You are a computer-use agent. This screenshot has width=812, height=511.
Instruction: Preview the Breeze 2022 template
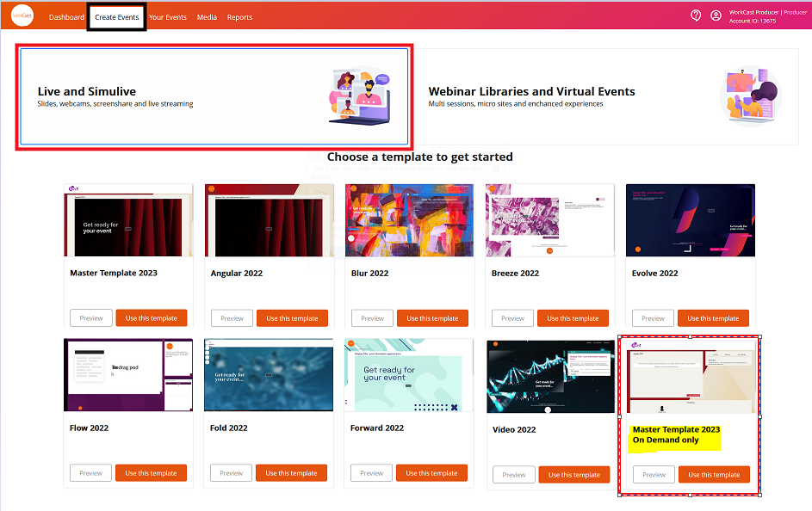[x=512, y=318]
